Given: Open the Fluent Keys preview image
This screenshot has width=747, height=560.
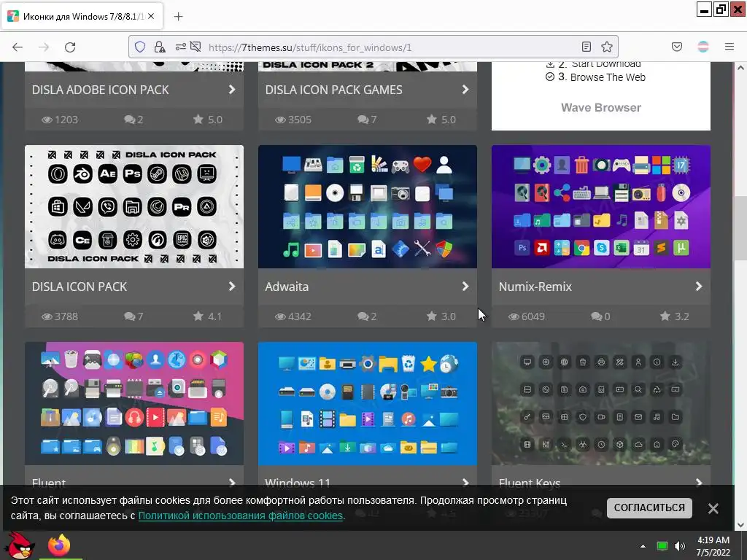Looking at the screenshot, I should pos(601,403).
